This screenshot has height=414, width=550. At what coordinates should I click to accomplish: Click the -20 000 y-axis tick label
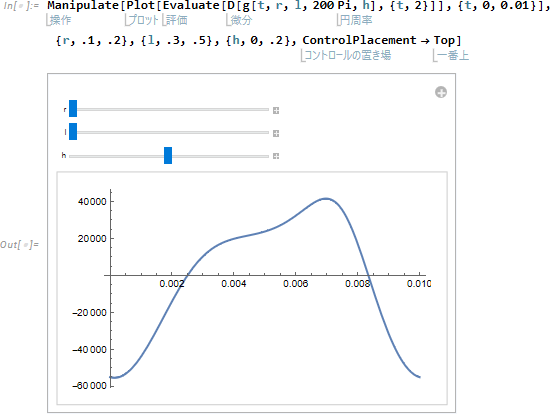pyautogui.click(x=89, y=313)
